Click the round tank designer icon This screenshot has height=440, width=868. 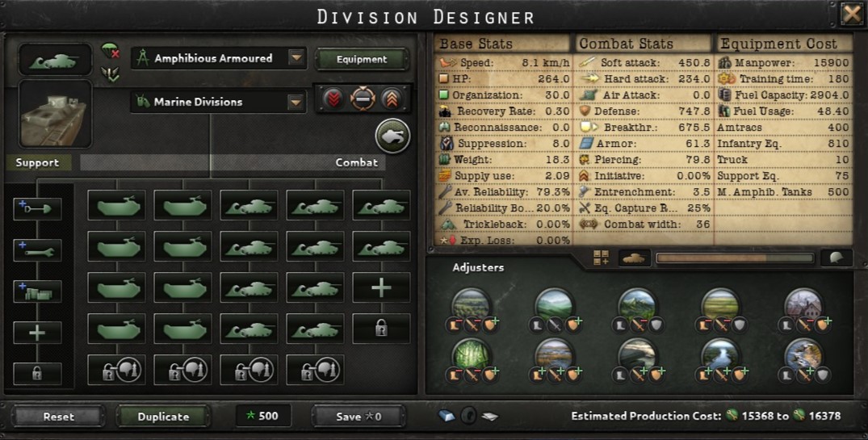[392, 136]
